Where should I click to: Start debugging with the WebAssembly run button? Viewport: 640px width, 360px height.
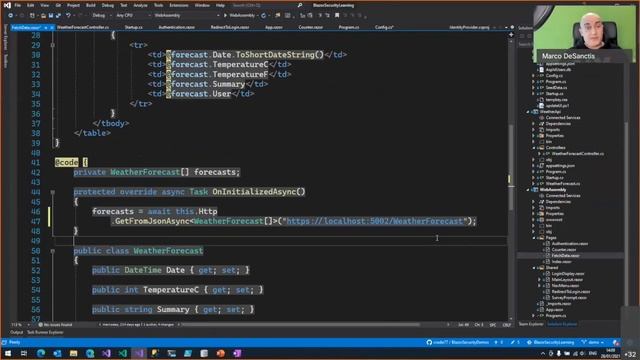point(240,16)
